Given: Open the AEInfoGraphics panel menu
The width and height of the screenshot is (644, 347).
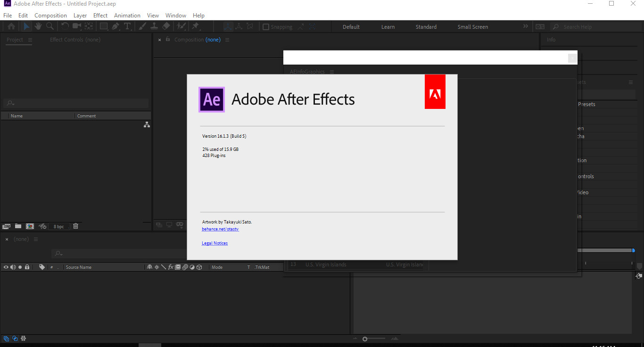Looking at the screenshot, I should point(332,72).
